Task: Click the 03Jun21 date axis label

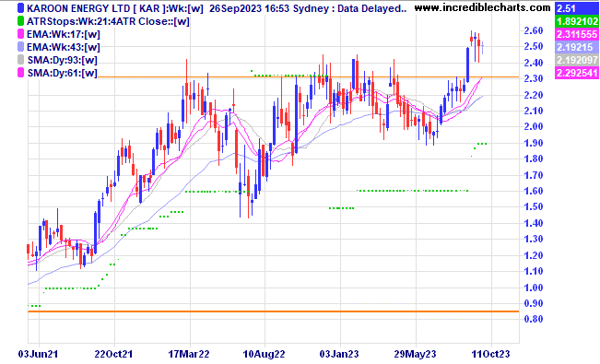Action: pos(39,354)
